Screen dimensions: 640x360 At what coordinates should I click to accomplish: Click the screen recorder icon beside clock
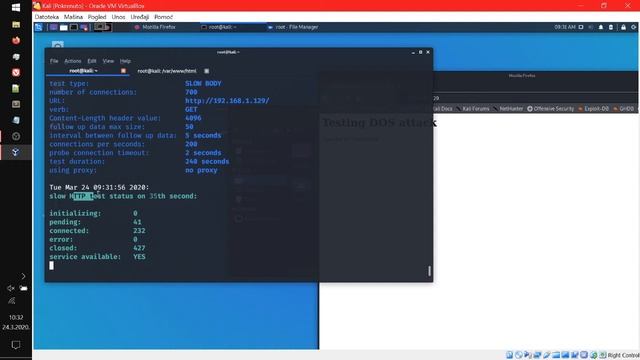581,27
